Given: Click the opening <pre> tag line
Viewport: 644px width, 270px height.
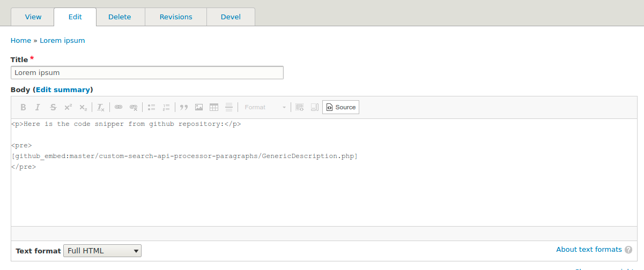Looking at the screenshot, I should point(21,145).
